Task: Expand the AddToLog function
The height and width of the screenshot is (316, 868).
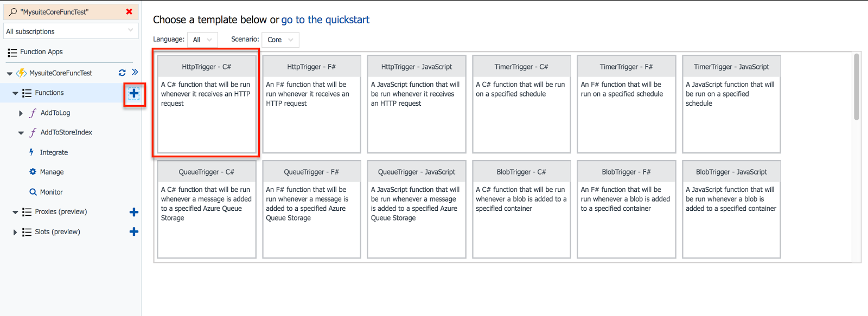Action: (x=21, y=113)
